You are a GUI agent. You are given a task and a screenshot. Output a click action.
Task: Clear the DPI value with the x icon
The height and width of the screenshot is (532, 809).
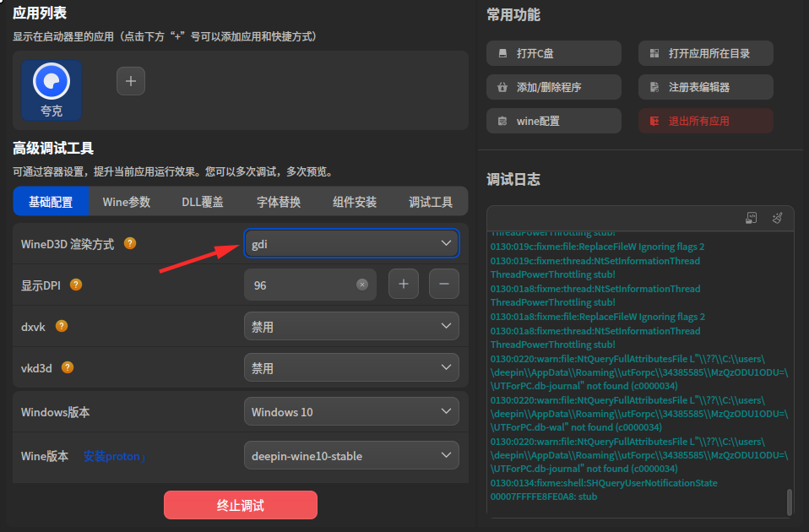362,285
